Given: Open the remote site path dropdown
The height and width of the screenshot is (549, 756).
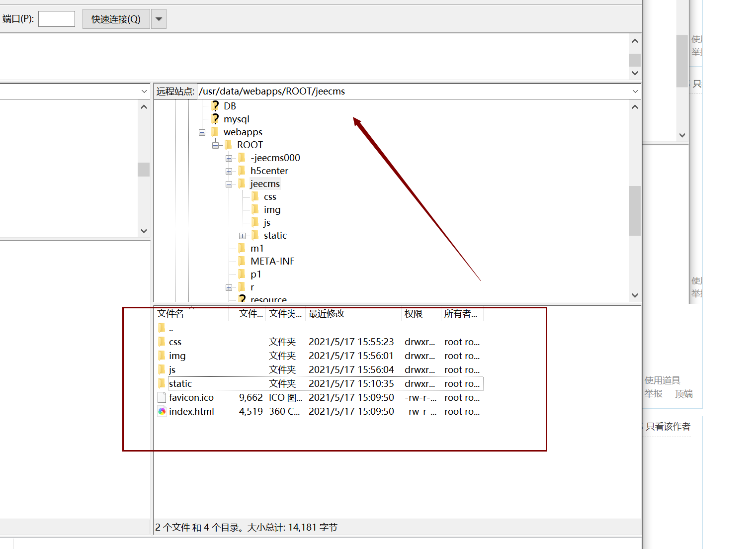Looking at the screenshot, I should tap(635, 91).
